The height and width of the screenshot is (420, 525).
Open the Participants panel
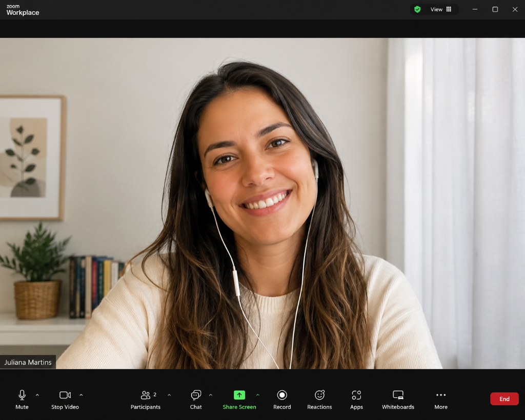point(145,399)
